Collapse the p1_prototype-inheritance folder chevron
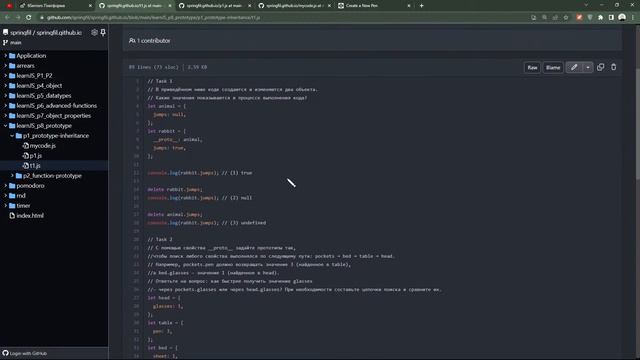640x360 pixels. point(12,136)
